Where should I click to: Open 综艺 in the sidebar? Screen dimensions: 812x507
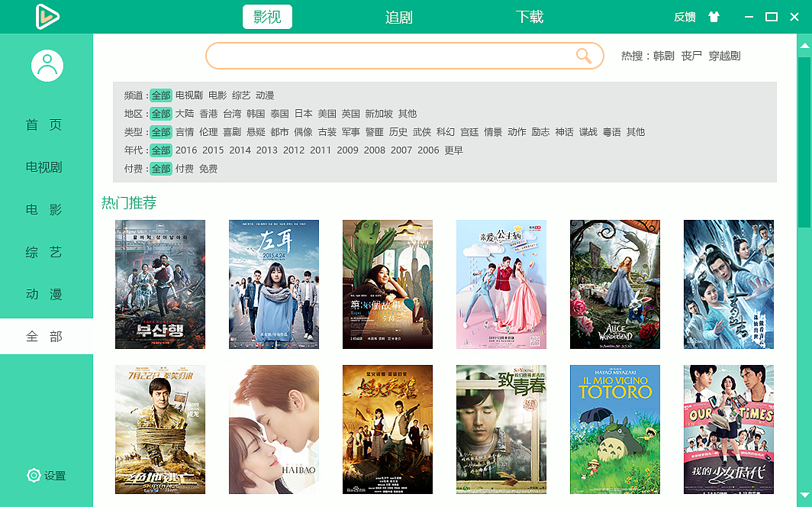pyautogui.click(x=44, y=252)
